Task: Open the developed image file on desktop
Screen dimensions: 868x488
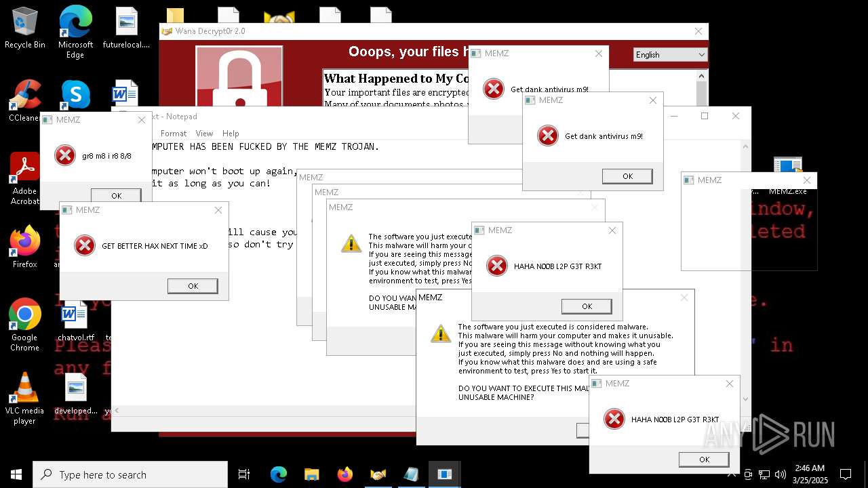Action: coord(75,394)
